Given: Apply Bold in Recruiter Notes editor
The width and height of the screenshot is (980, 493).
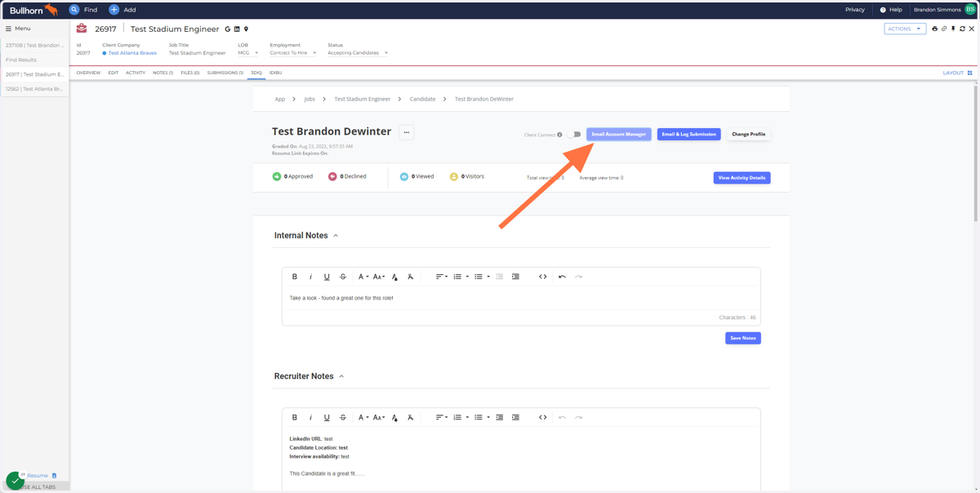Looking at the screenshot, I should coord(295,417).
